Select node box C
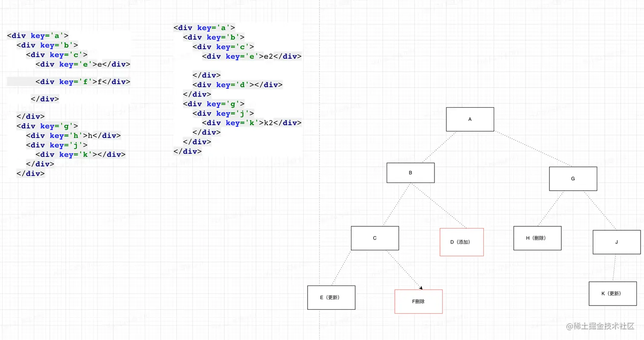 tap(375, 238)
